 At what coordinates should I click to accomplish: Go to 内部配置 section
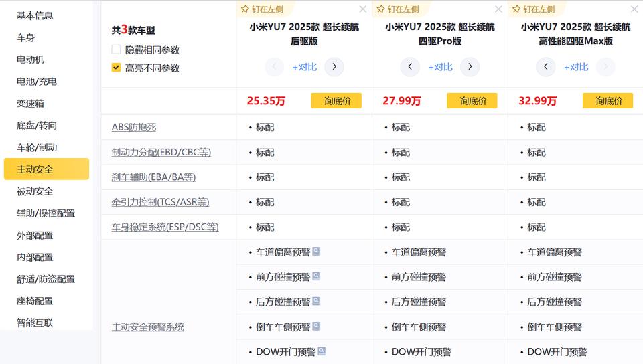click(35, 257)
